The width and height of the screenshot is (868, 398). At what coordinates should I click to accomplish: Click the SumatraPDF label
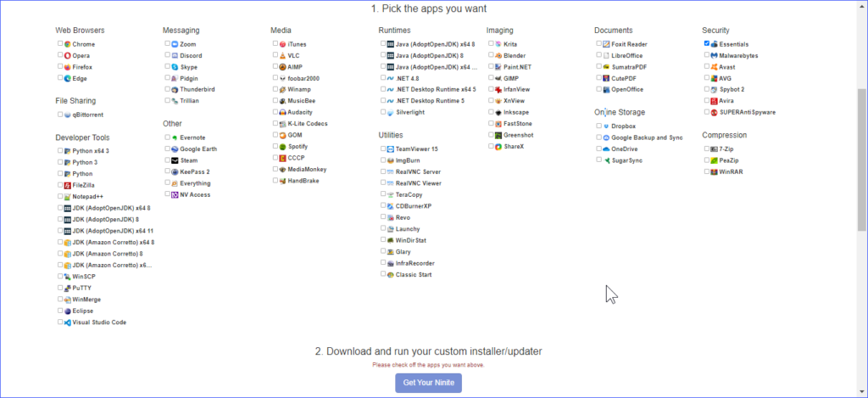tap(629, 67)
